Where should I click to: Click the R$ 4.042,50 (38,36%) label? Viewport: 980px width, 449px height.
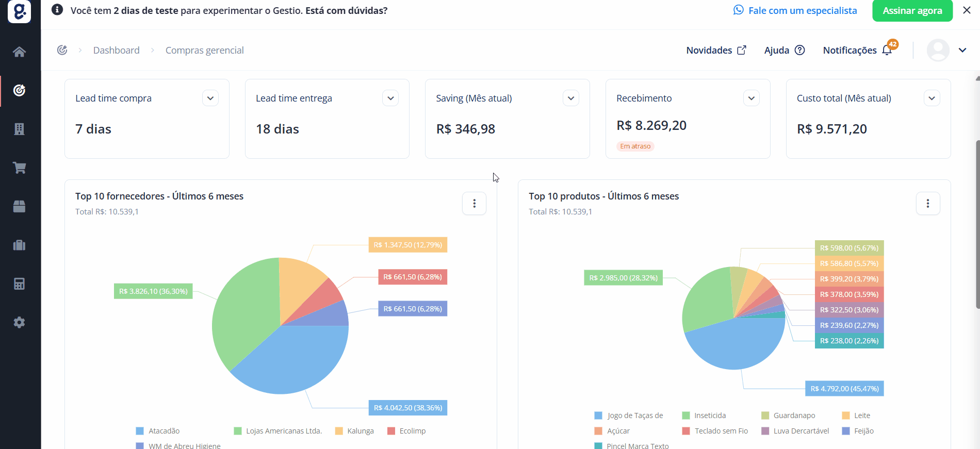(407, 408)
